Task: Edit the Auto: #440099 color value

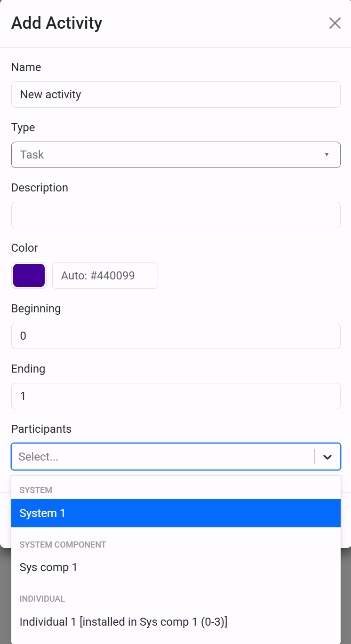Action: pyautogui.click(x=105, y=275)
